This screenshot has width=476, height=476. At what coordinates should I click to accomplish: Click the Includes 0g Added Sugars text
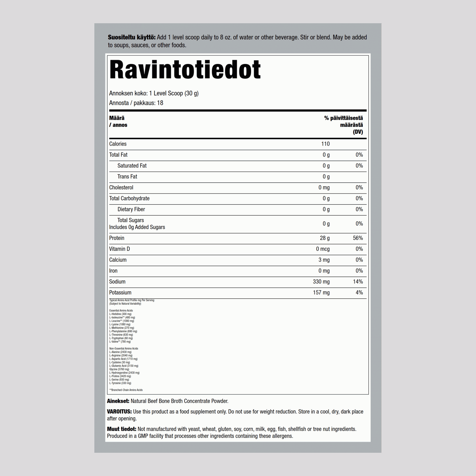point(137,227)
